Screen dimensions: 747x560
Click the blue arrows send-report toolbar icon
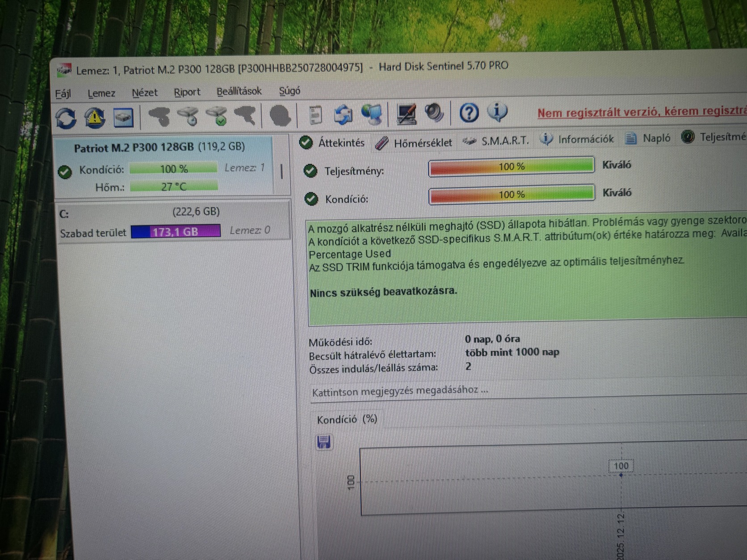343,114
